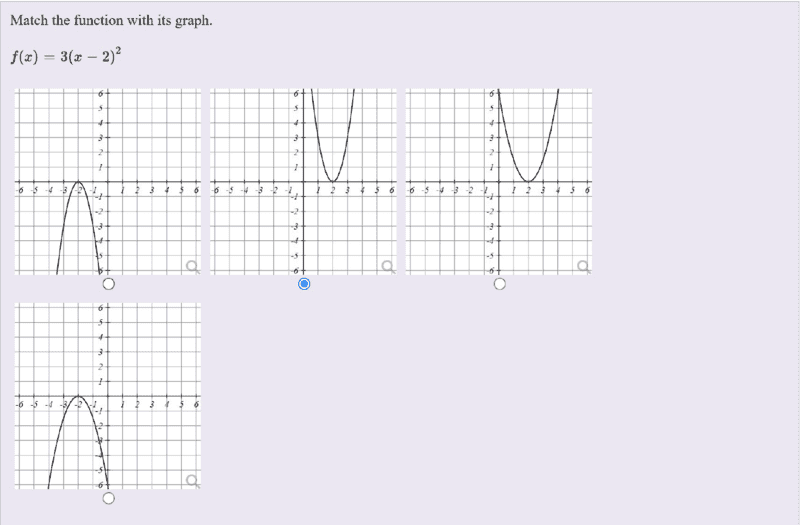Click the parabola vertex in the top-middle graph
The image size is (800, 525).
tap(333, 181)
